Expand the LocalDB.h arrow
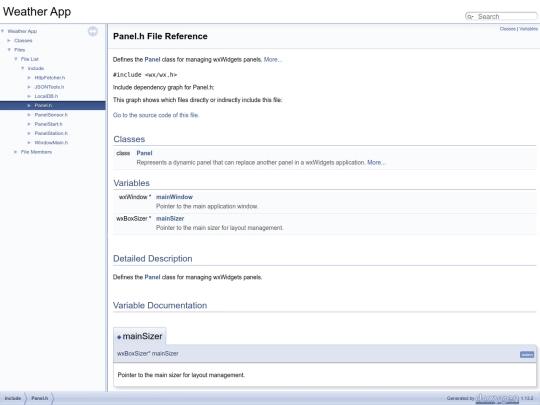 pos(29,96)
